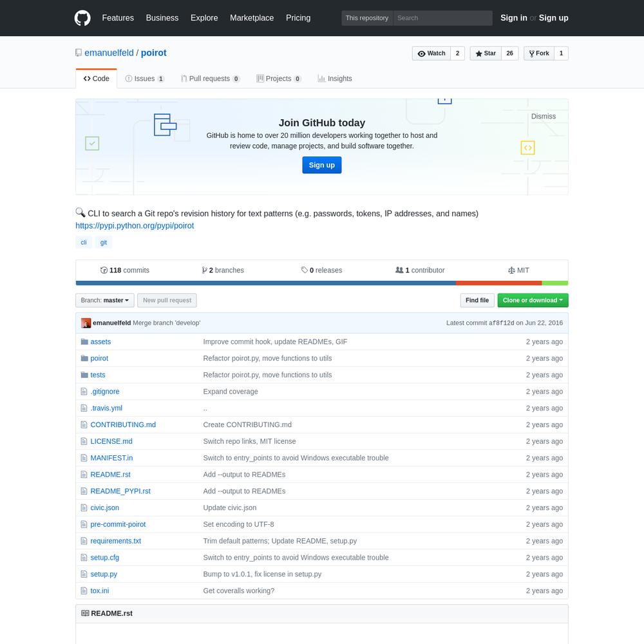Image resolution: width=644 pixels, height=644 pixels.
Task: Click the repository book icon beside emanuelfeld
Action: pyautogui.click(x=79, y=53)
